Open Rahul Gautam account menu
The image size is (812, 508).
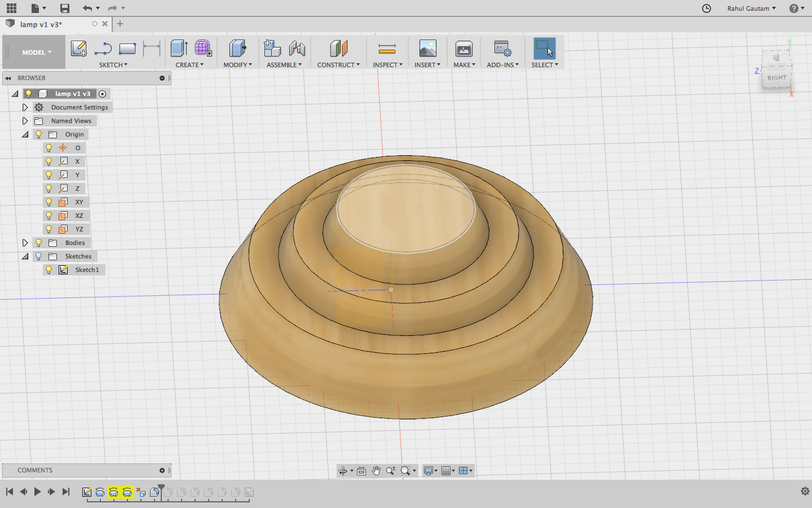point(752,8)
